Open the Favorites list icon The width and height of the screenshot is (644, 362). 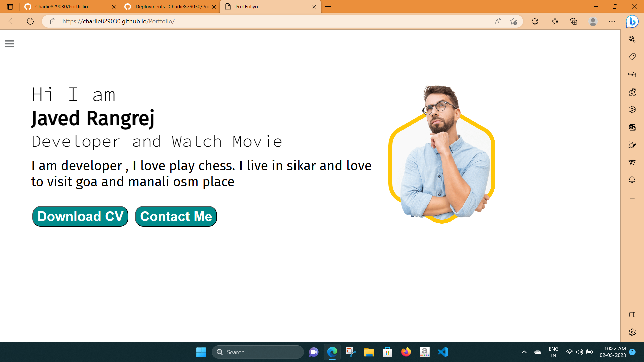point(555,21)
